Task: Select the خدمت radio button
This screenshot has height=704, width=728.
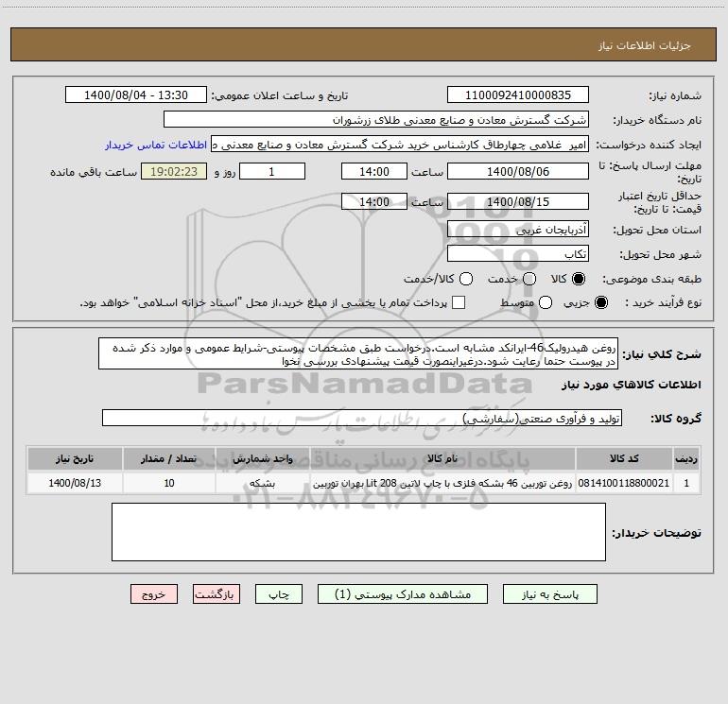Action: (529, 279)
